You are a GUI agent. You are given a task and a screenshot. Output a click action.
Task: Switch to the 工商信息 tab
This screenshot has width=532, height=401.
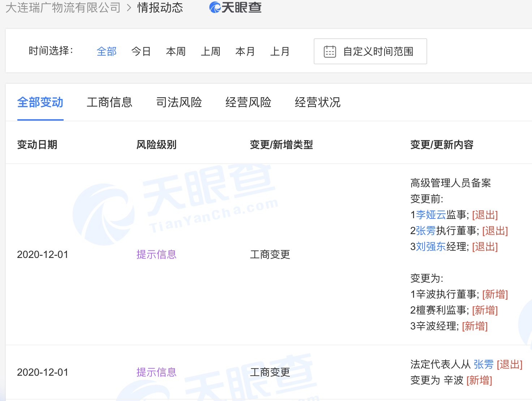tap(110, 102)
